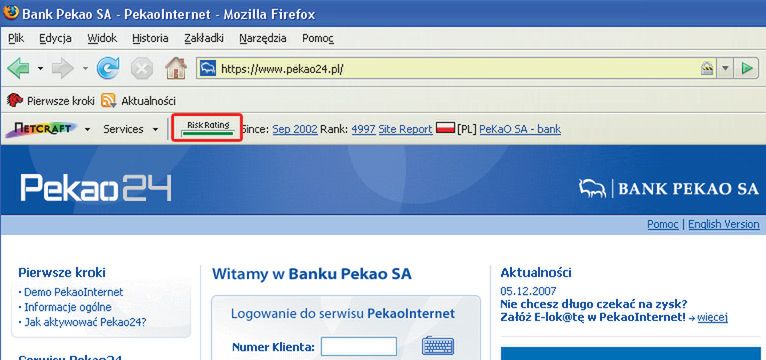Expand the address bar URL history dropdown
This screenshot has height=360, width=766.
(x=725, y=68)
